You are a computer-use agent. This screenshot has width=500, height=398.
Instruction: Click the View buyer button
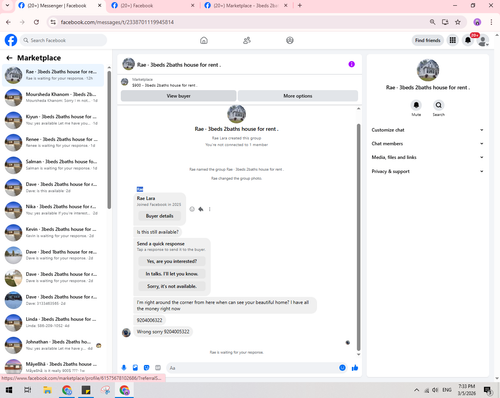[x=178, y=96]
